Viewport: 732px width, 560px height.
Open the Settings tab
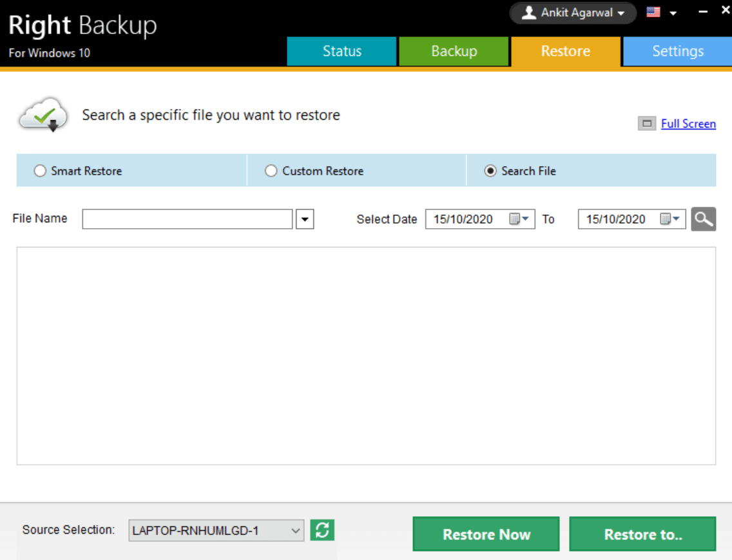[677, 51]
